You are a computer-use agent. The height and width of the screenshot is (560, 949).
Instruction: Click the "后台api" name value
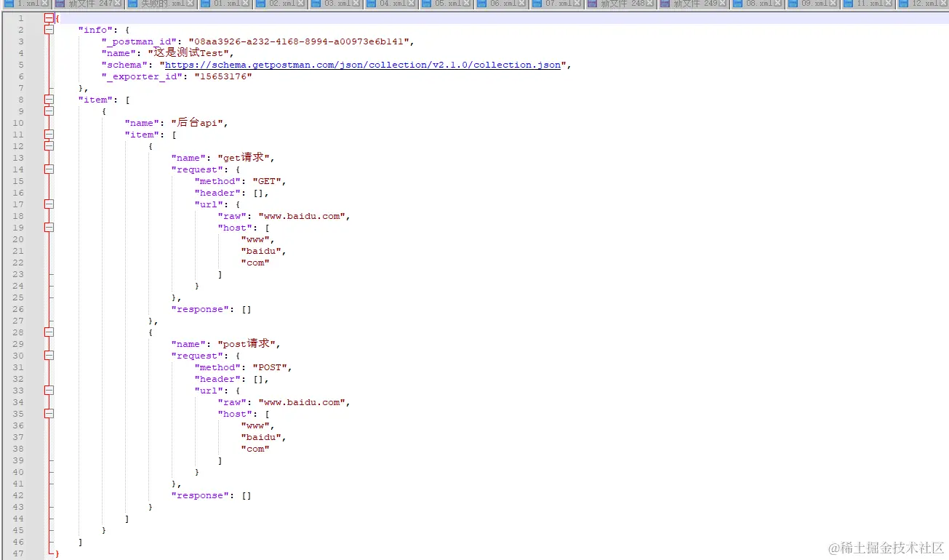tap(197, 123)
